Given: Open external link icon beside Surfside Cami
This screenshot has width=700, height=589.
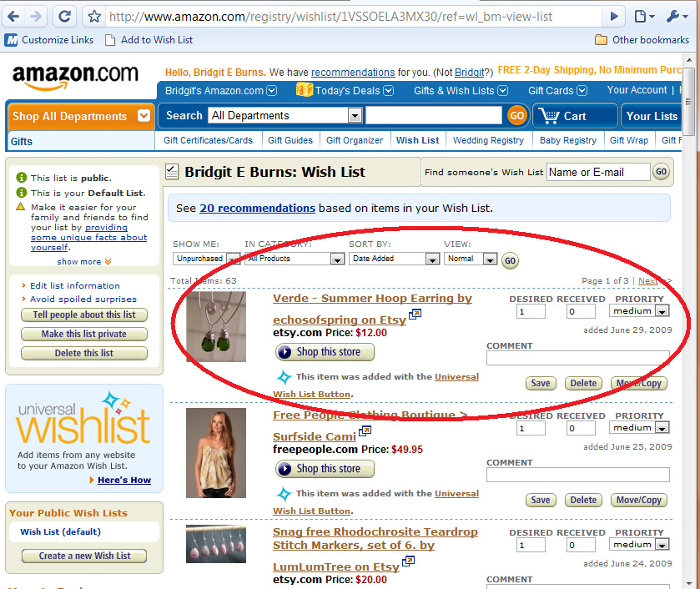Looking at the screenshot, I should (x=365, y=431).
